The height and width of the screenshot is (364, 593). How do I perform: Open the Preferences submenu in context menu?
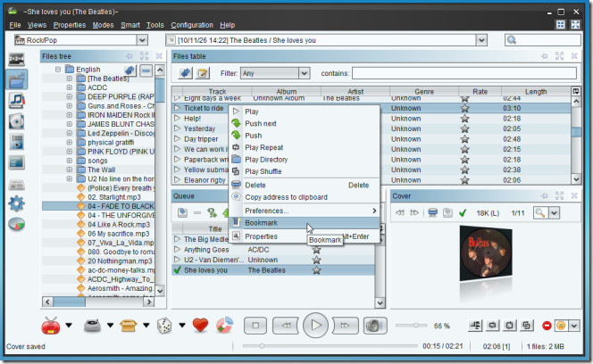point(305,211)
